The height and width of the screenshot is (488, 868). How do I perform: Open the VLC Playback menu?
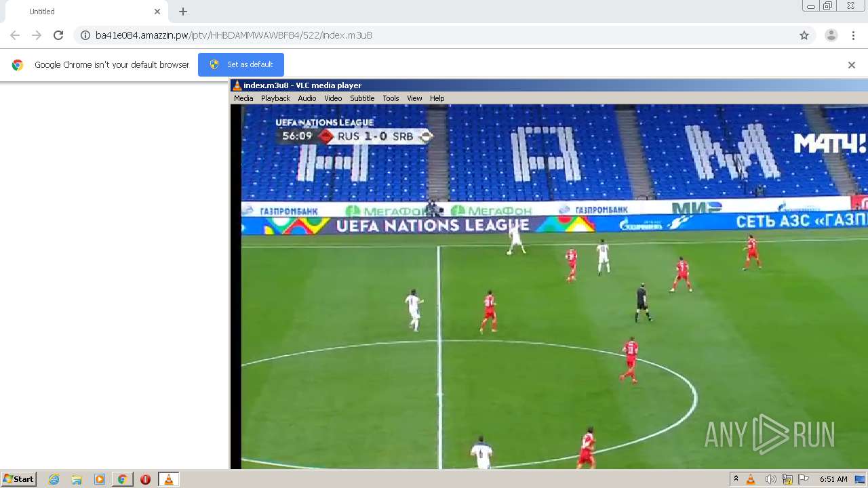click(x=275, y=98)
